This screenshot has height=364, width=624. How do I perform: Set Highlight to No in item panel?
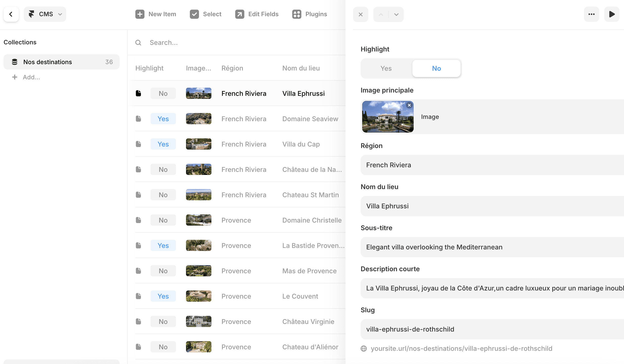pyautogui.click(x=436, y=68)
